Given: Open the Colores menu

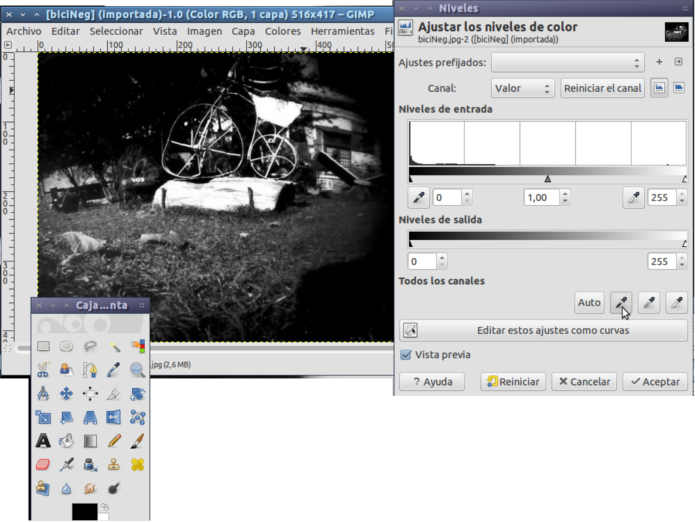Looking at the screenshot, I should [x=283, y=31].
